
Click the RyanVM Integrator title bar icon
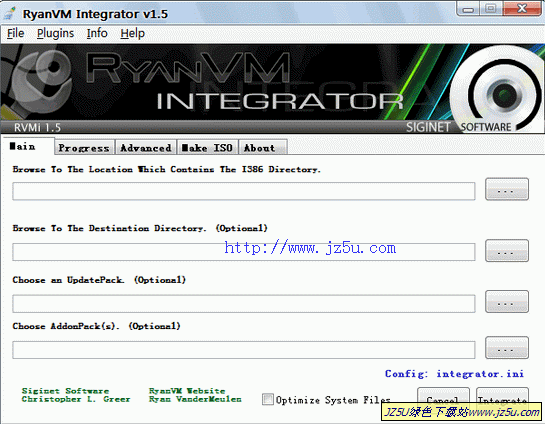pyautogui.click(x=10, y=13)
